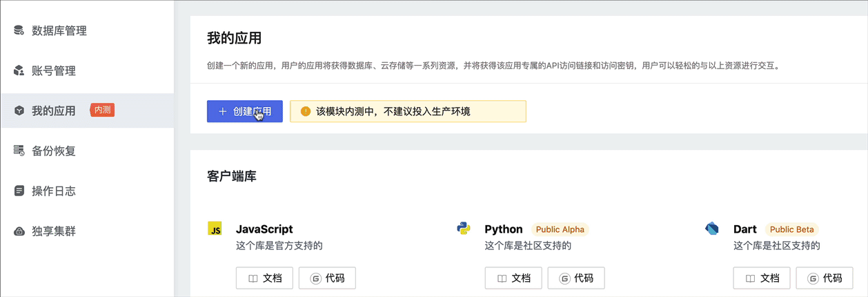Select 独享集群 in sidebar
Screen dimensions: 868x297
click(x=54, y=231)
